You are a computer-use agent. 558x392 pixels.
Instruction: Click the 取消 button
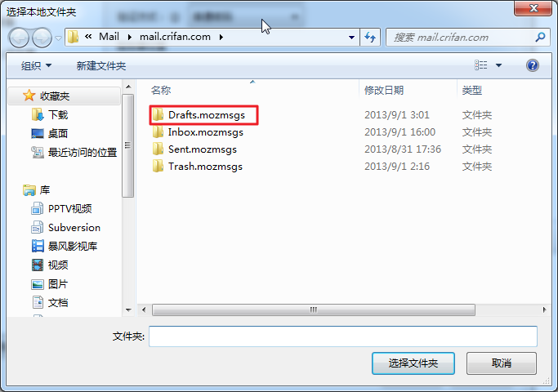pos(502,363)
